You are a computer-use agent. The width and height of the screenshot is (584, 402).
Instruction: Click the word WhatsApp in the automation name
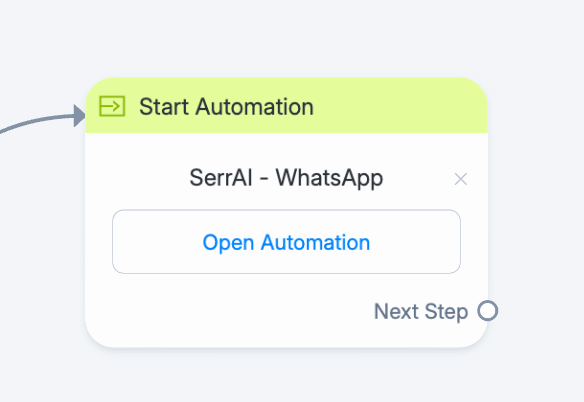click(x=329, y=178)
